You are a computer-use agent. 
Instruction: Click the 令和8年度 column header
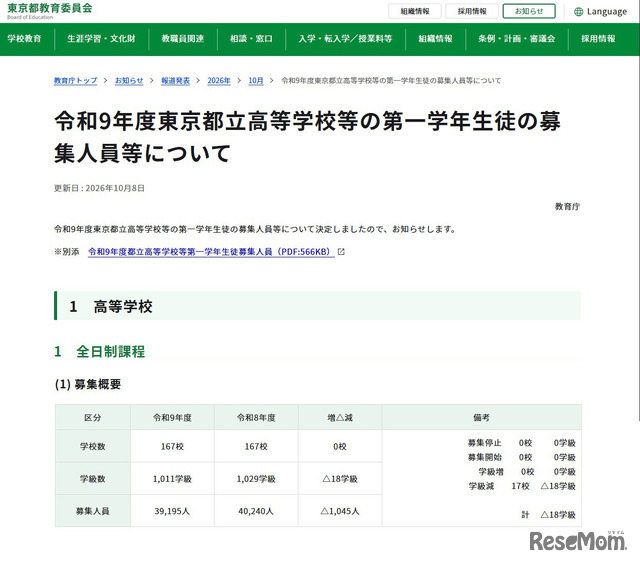pos(256,417)
